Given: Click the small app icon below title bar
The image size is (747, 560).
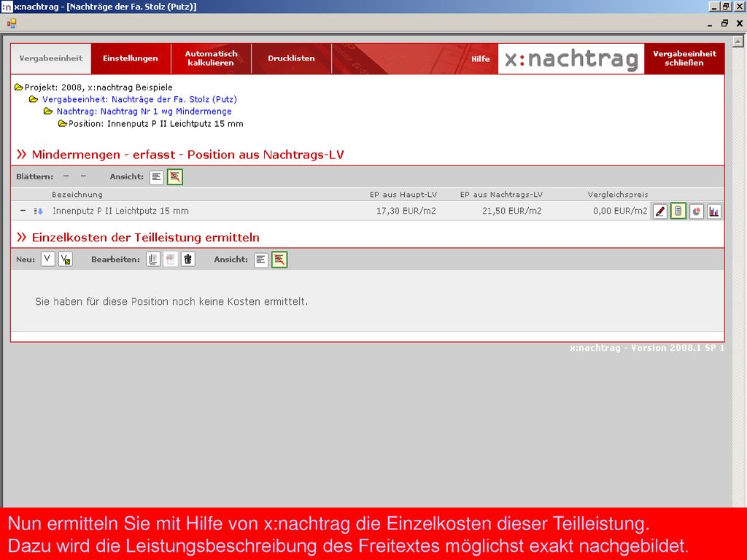Looking at the screenshot, I should click(12, 23).
